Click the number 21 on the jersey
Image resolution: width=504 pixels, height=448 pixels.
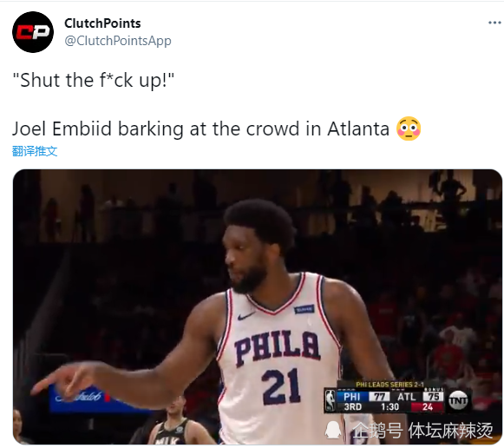280,386
